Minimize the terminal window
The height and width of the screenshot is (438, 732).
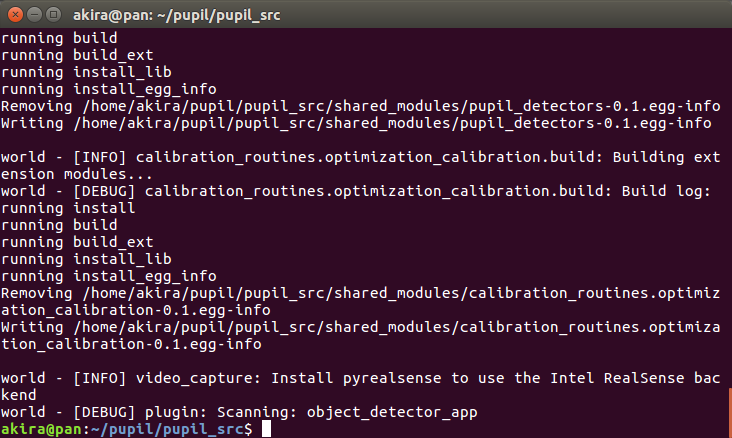(x=35, y=14)
